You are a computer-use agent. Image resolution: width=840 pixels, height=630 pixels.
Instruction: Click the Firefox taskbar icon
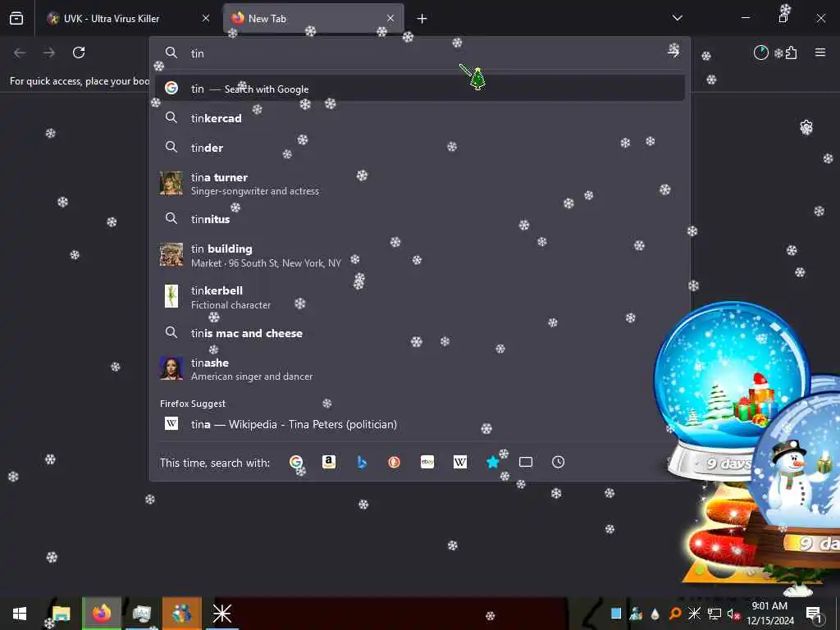tap(101, 614)
